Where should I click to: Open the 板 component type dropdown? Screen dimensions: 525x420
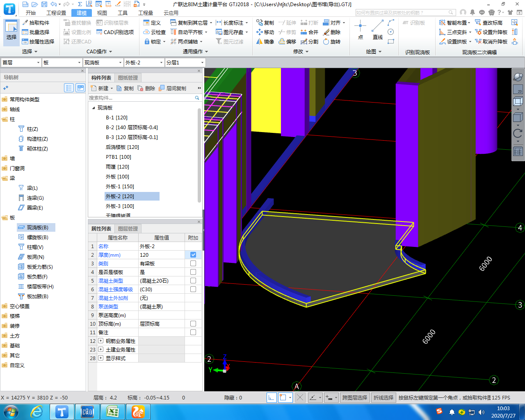pyautogui.click(x=62, y=62)
